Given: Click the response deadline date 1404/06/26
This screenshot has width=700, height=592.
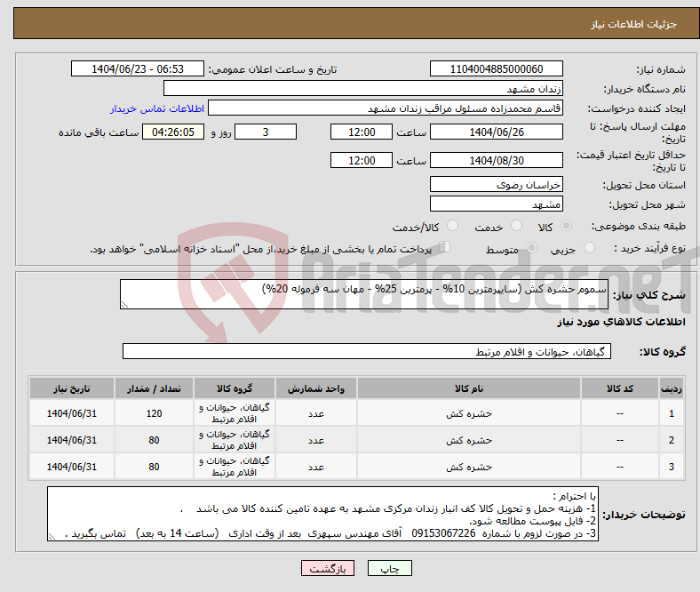Looking at the screenshot, I should [x=497, y=132].
